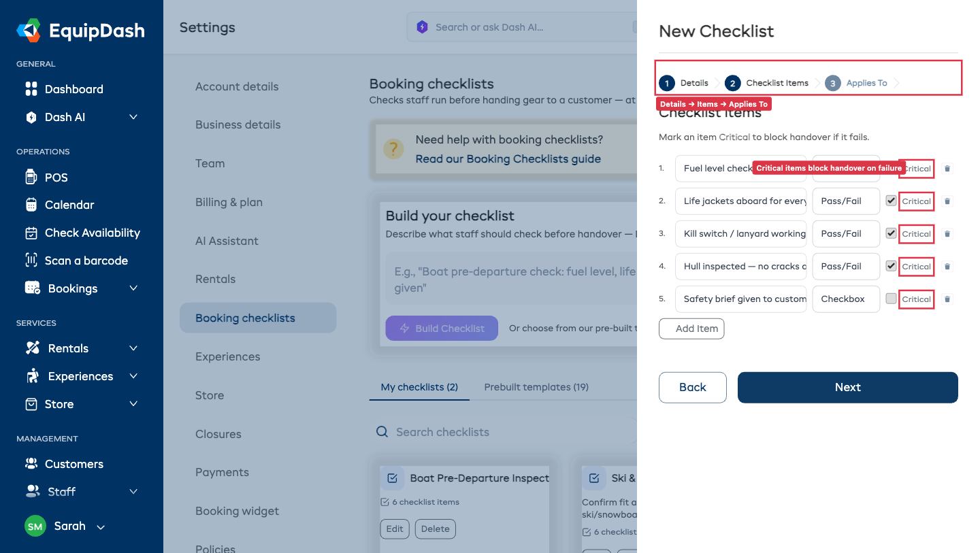Open Booking widget settings
The width and height of the screenshot is (980, 553).
point(237,511)
